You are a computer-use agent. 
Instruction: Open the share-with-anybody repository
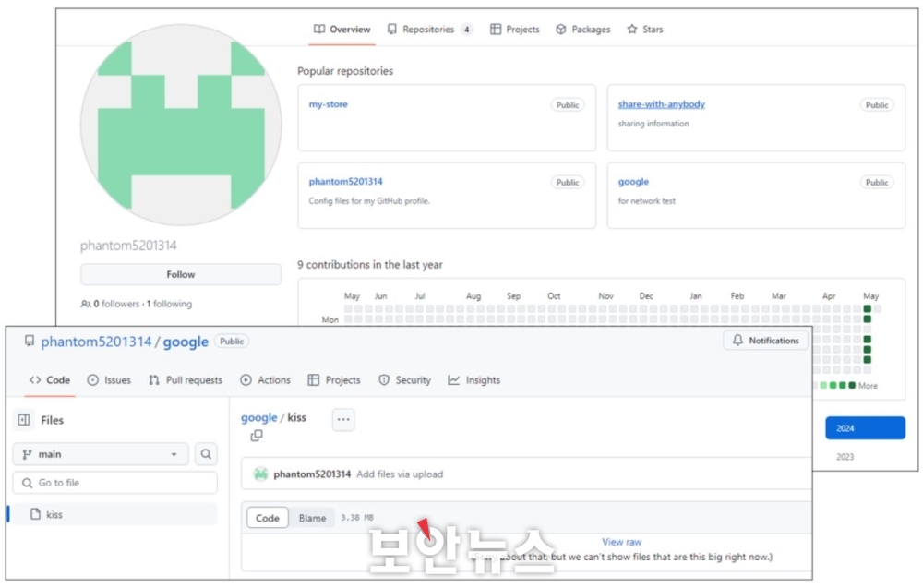point(661,104)
